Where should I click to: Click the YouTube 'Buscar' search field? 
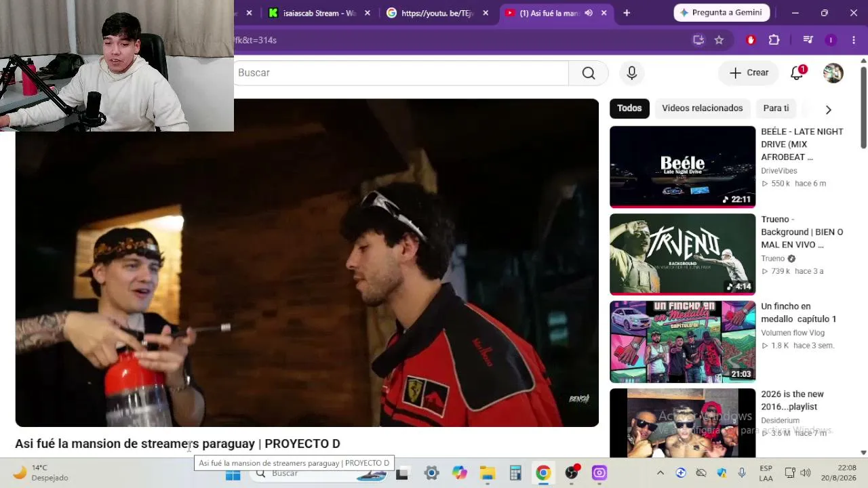tap(401, 73)
